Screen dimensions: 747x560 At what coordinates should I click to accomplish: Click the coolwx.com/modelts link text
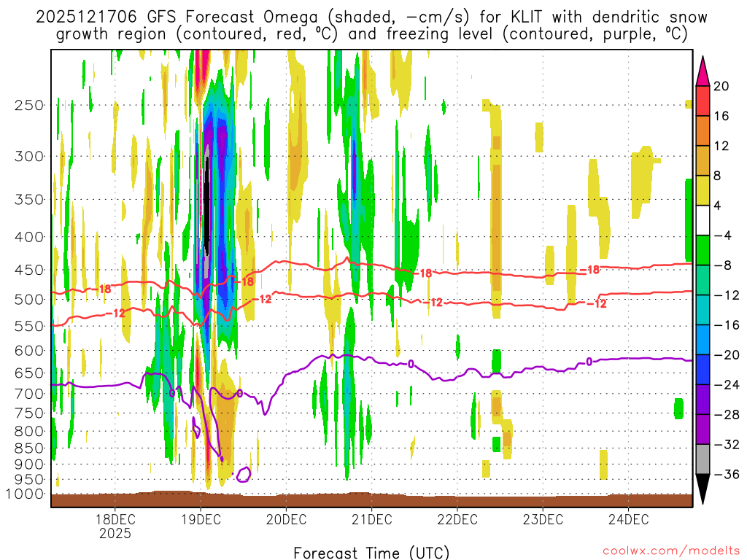pos(671,551)
